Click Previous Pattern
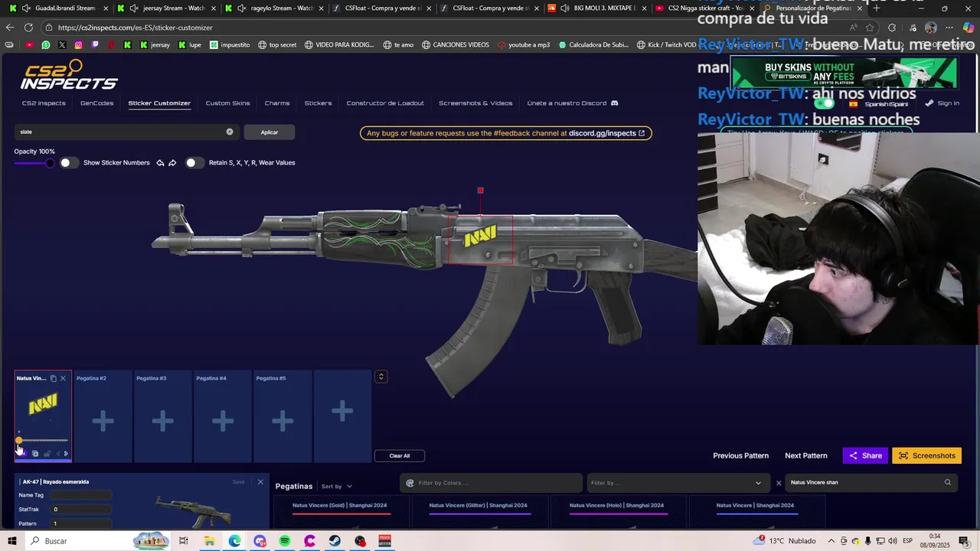 (x=740, y=456)
